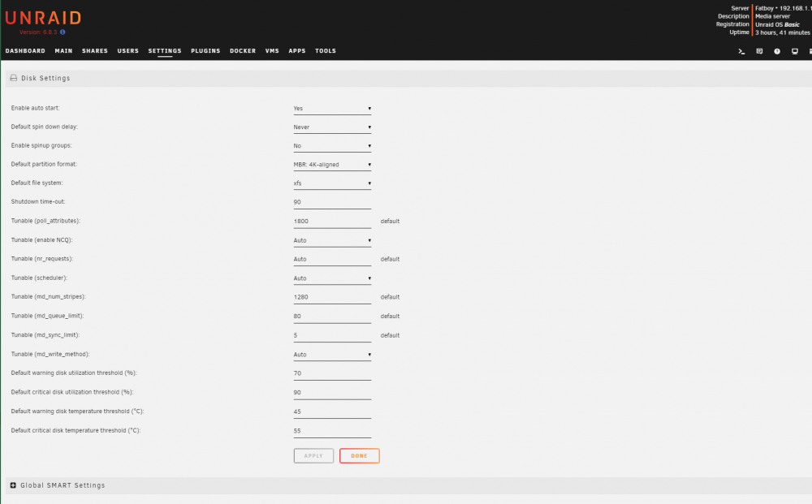Image resolution: width=812 pixels, height=504 pixels.
Task: Click the Disk Settings drive icon
Action: click(x=14, y=78)
